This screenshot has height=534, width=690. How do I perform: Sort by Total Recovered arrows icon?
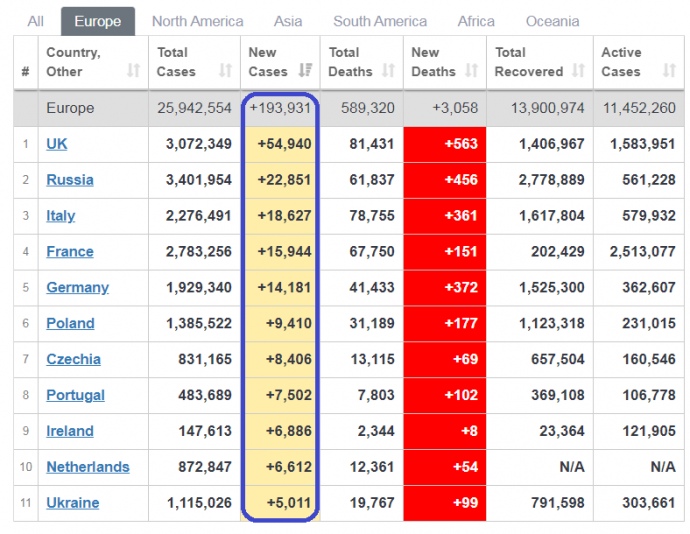point(578,71)
